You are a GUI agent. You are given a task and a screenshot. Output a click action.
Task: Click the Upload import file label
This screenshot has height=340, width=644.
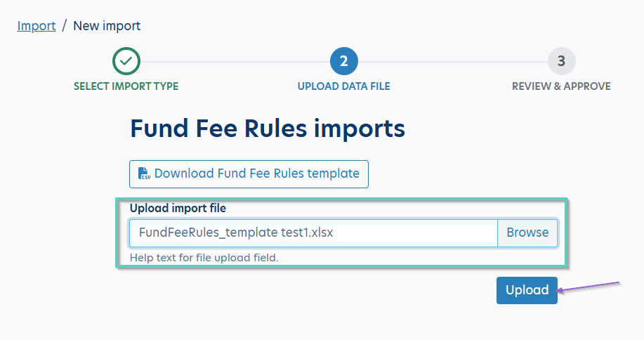[178, 208]
